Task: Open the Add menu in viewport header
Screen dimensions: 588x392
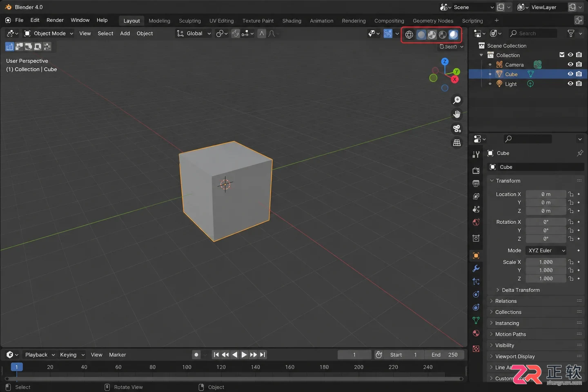Action: (125, 33)
